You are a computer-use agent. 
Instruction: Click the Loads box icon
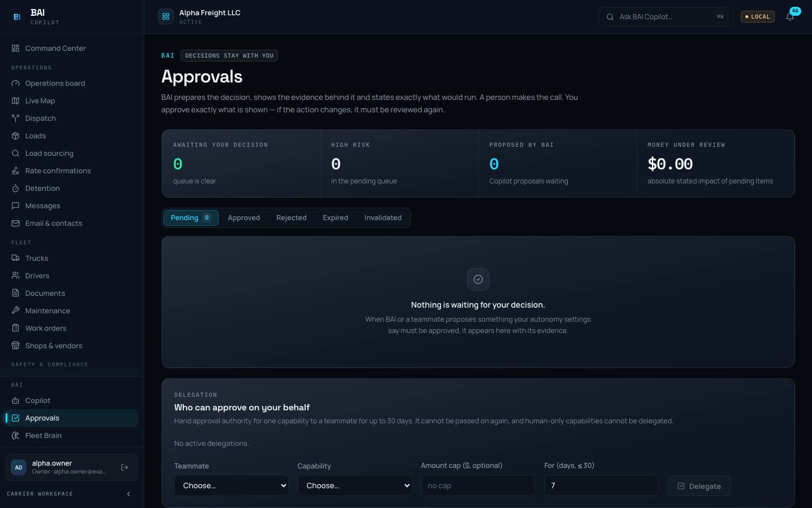point(16,136)
